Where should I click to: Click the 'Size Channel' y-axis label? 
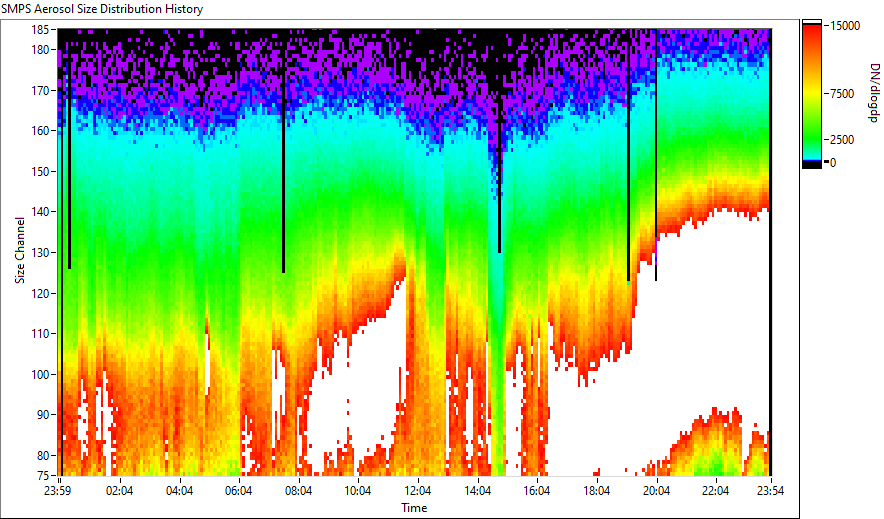(20, 250)
